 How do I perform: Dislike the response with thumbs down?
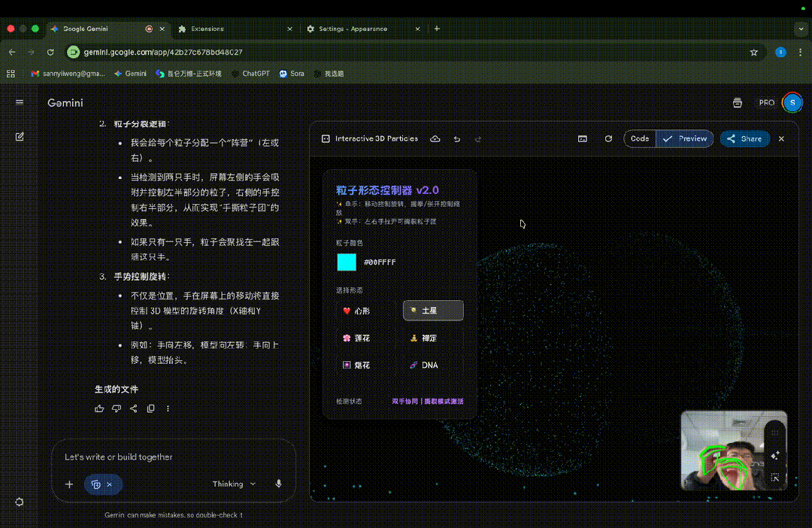[117, 408]
